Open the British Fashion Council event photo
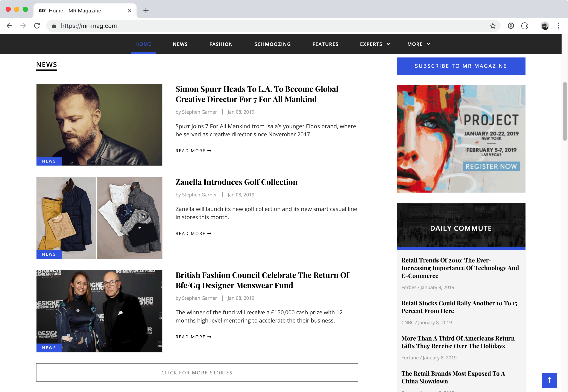This screenshot has height=392, width=568. 99,311
